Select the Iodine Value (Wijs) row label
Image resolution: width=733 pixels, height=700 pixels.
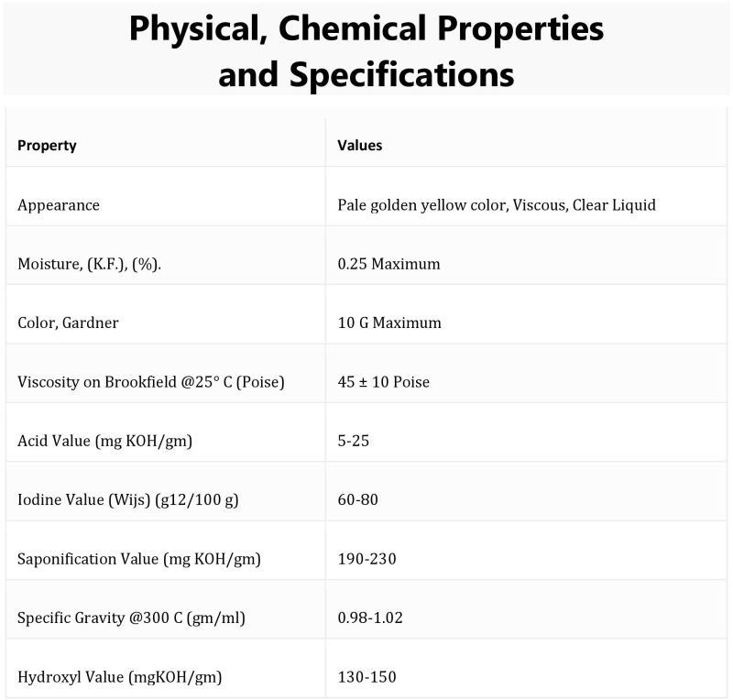[128, 500]
